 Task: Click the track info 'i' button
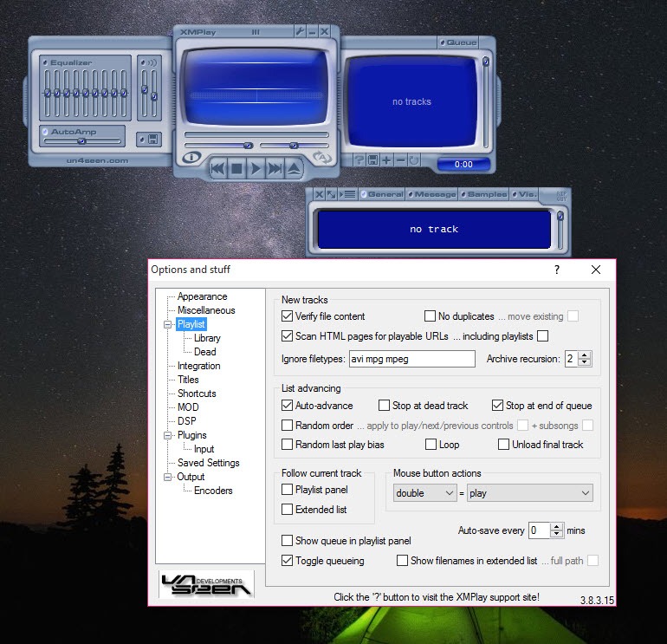click(191, 157)
